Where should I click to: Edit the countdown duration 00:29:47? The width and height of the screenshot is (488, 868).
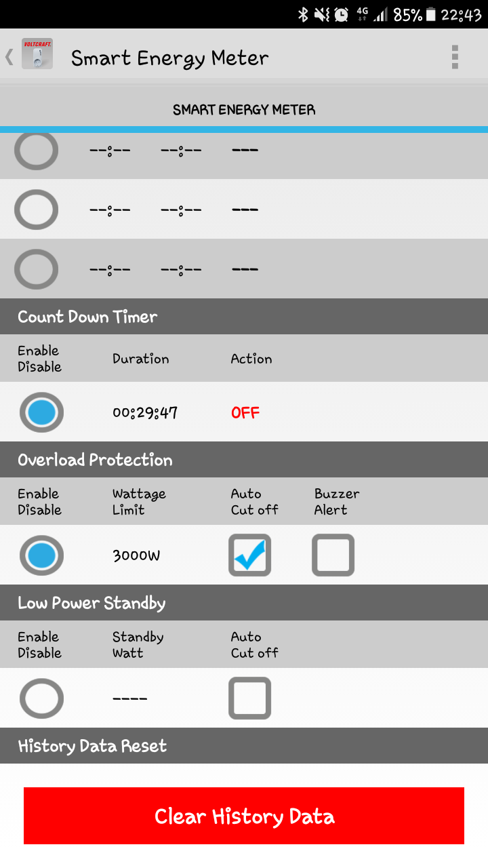click(x=145, y=413)
